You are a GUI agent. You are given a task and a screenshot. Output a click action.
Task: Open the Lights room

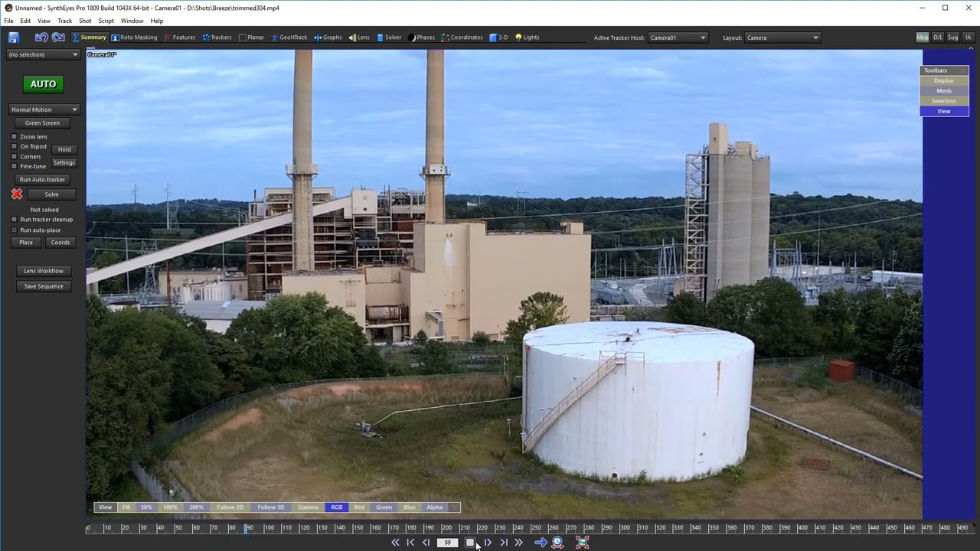[527, 37]
